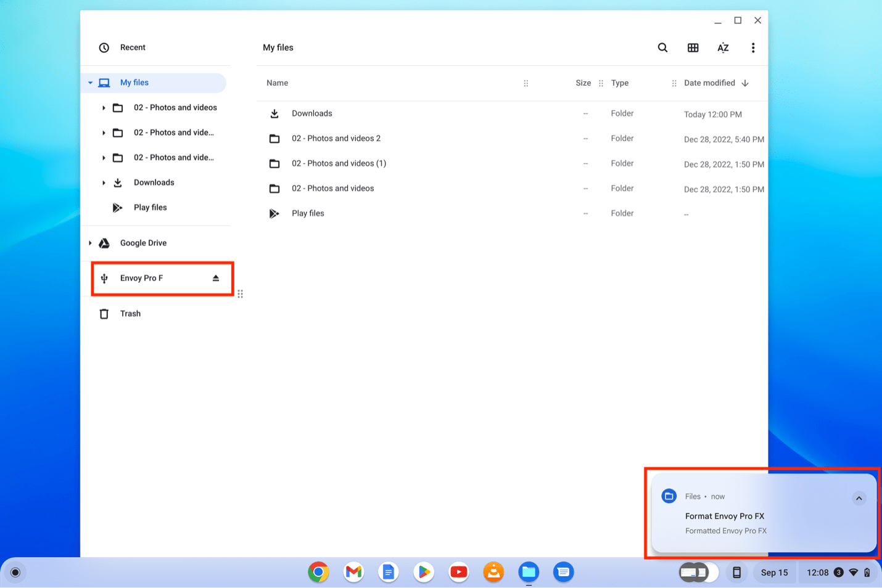Open the Sep 15 calendar date button
The width and height of the screenshot is (882, 588).
point(774,573)
